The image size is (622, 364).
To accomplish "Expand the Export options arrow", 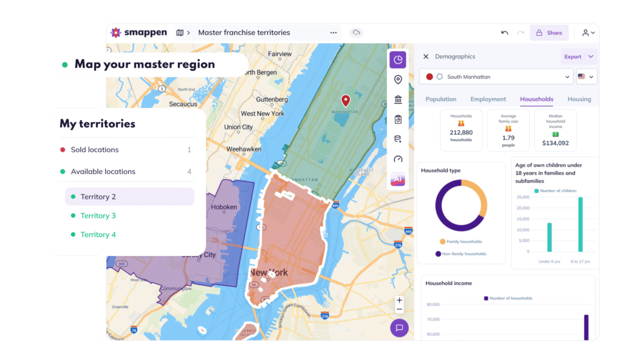I will (591, 56).
